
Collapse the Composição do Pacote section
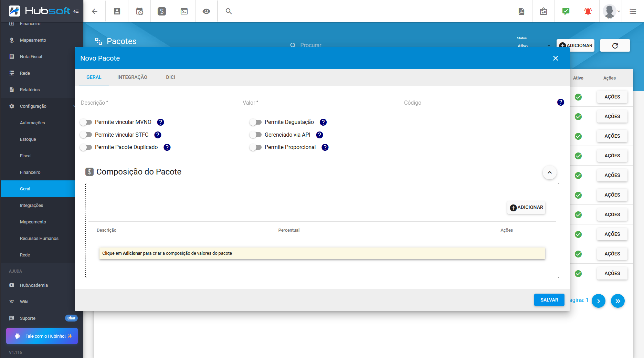tap(550, 172)
